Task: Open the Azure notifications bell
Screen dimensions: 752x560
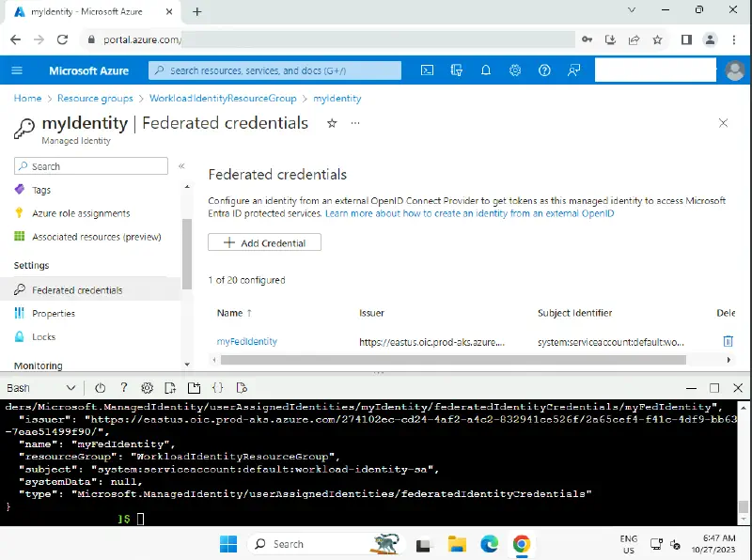Action: [x=486, y=70]
